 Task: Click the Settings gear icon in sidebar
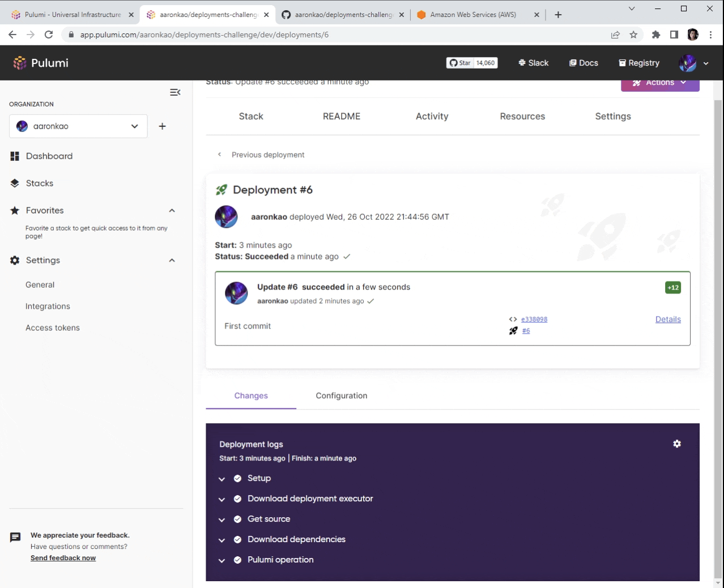point(15,261)
